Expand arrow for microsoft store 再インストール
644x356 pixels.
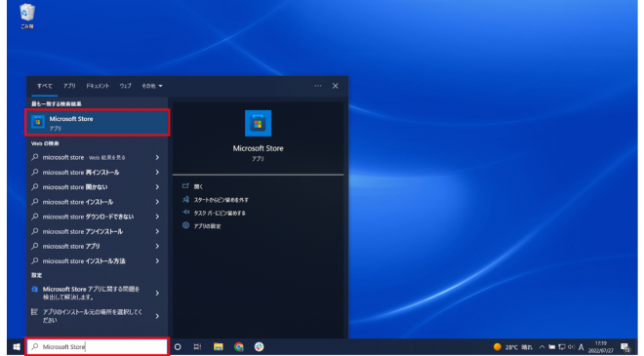pyautogui.click(x=157, y=172)
